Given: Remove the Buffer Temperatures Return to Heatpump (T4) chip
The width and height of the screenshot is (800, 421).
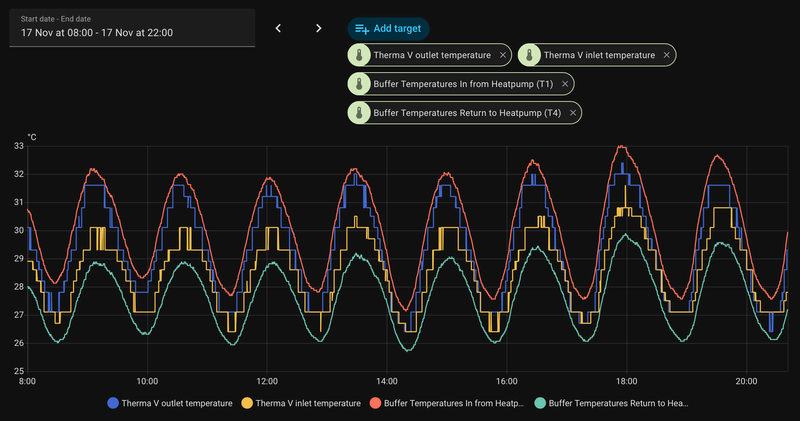Looking at the screenshot, I should click(573, 113).
